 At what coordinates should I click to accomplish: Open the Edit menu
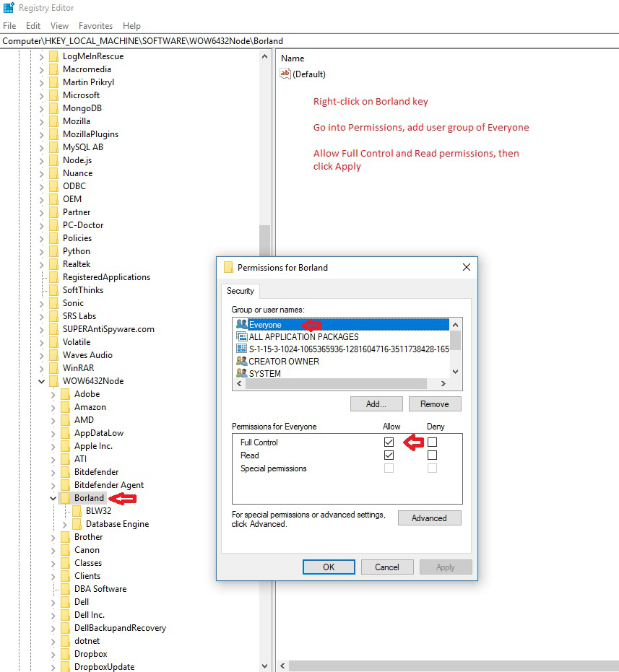(33, 26)
